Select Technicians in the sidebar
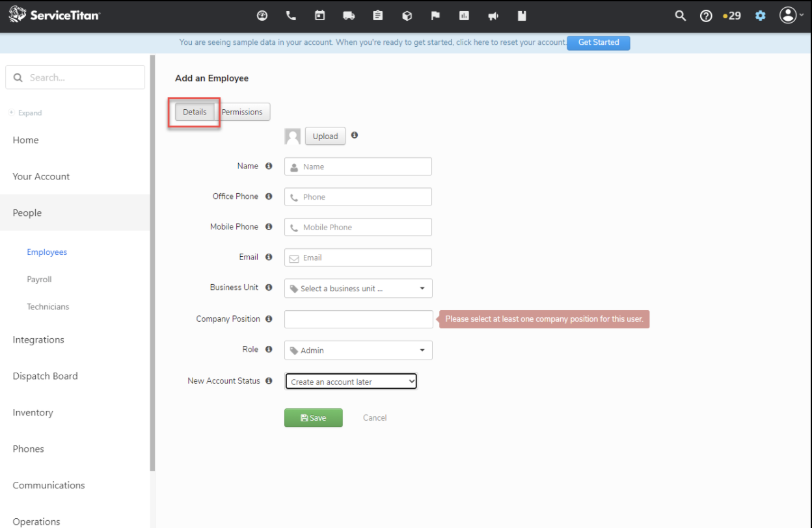The height and width of the screenshot is (528, 812). 47,307
